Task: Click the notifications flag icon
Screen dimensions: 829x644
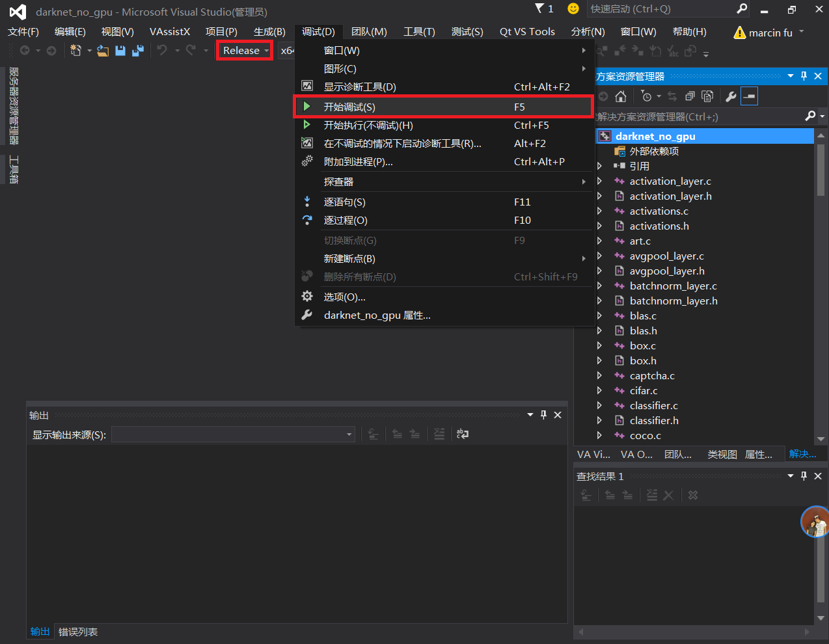Action: (x=539, y=8)
